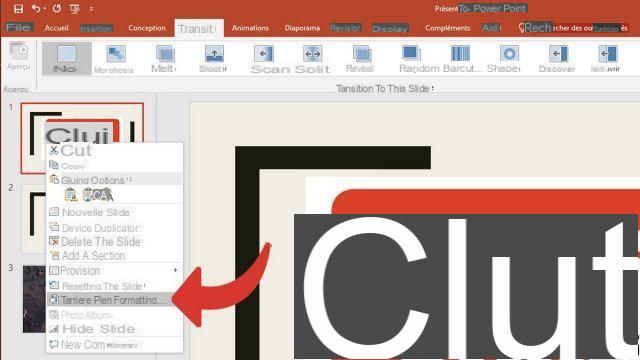The image size is (640, 360).
Task: Click the start-from-beginning presentation icon
Action: tap(75, 9)
